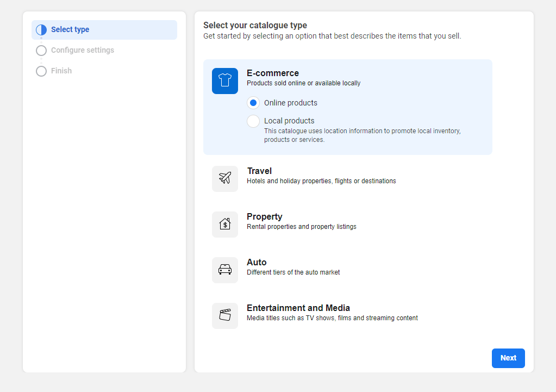Image resolution: width=556 pixels, height=392 pixels.
Task: Go to the Configure settings step label
Action: (83, 51)
